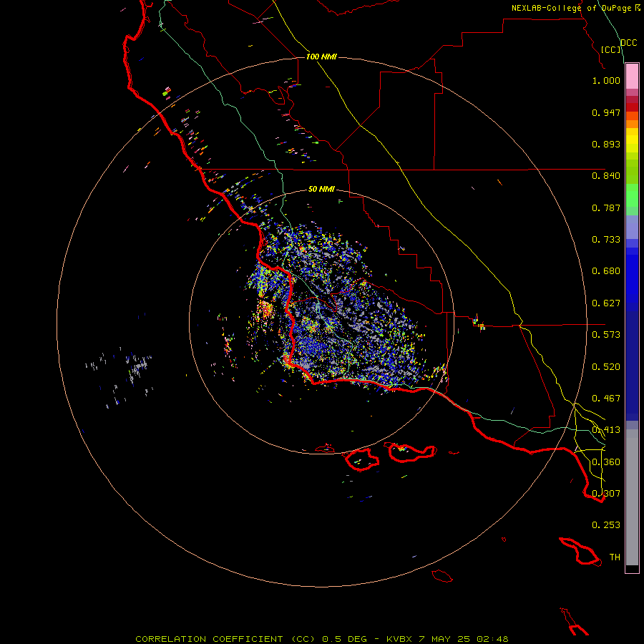Screen dimensions: 644x644
Task: Click the 0.627 scale value
Action: [606, 303]
